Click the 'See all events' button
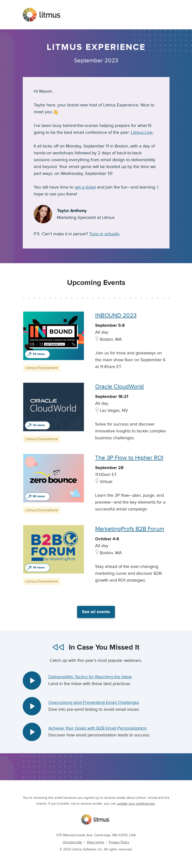 coord(96,612)
